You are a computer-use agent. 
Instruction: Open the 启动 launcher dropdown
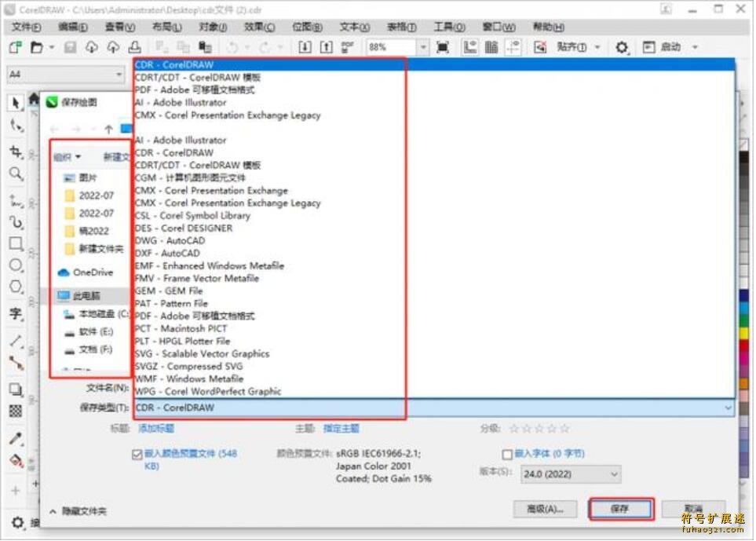point(696,47)
